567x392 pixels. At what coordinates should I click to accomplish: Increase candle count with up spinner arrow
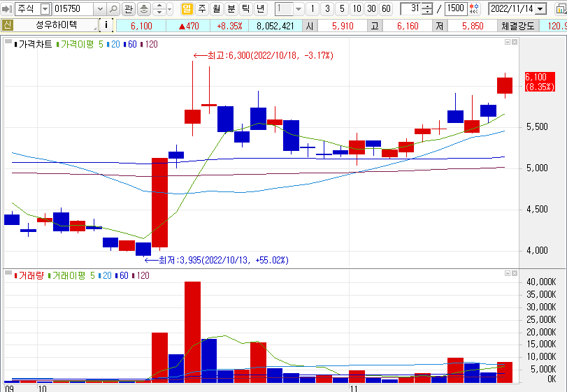pos(427,6)
